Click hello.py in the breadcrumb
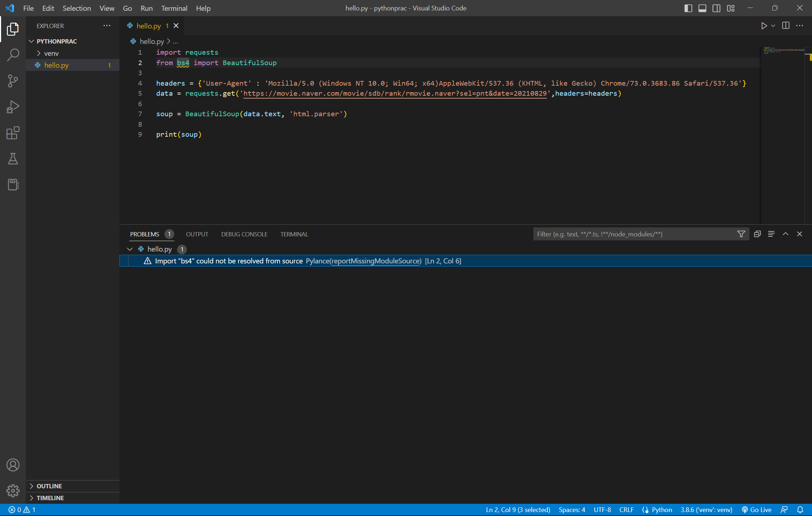812x516 pixels. pos(152,41)
